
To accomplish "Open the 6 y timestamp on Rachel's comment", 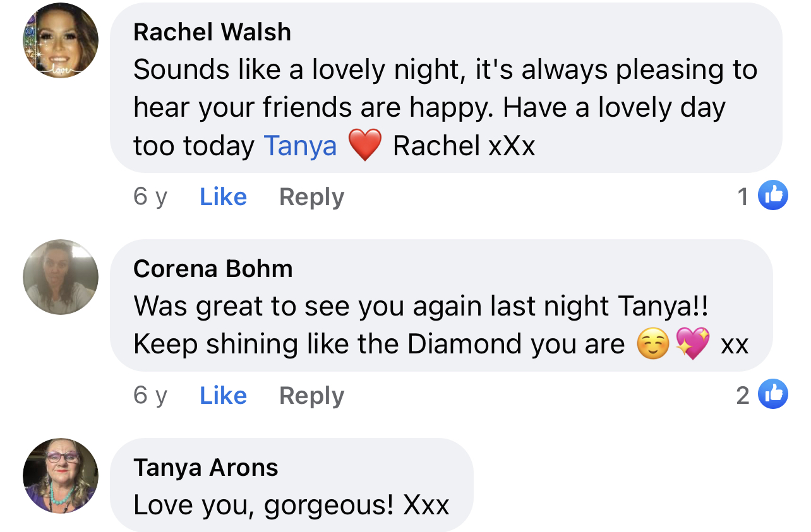I will [x=150, y=197].
